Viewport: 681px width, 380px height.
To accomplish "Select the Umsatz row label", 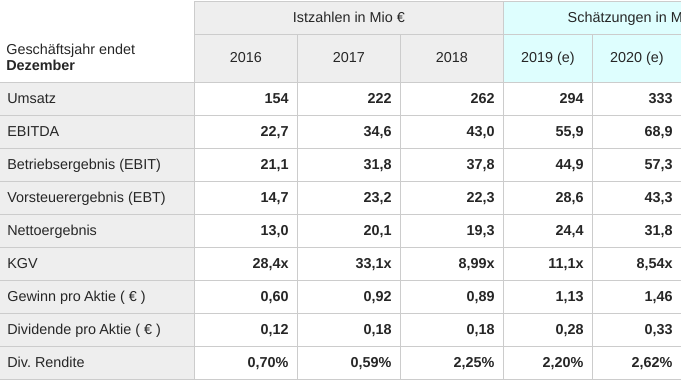I will 31,99.
